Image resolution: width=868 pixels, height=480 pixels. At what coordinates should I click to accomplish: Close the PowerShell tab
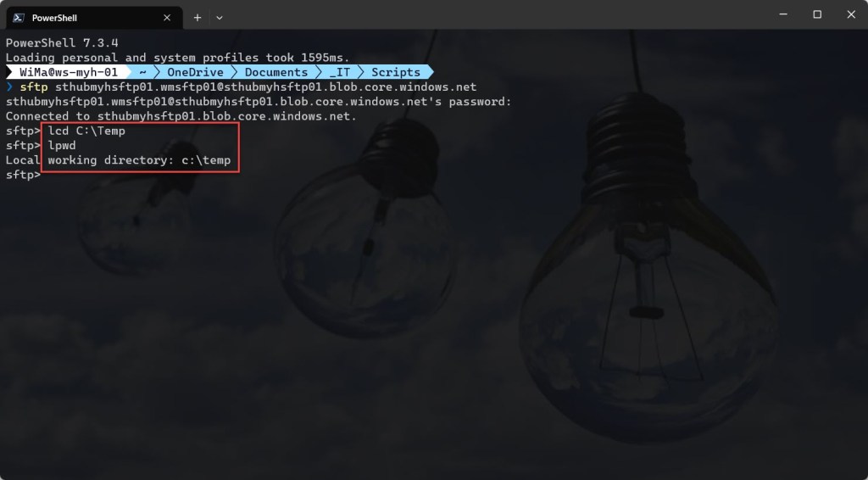point(167,18)
